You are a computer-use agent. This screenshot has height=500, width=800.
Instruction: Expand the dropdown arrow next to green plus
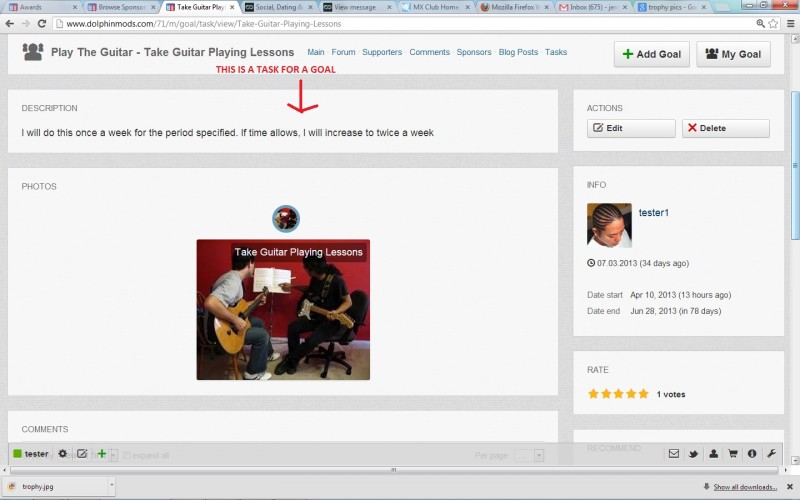113,455
